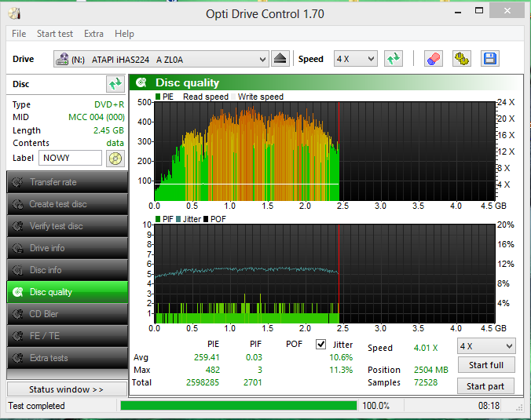
Task: Click the refresh speed arrows icon
Action: pos(394,59)
